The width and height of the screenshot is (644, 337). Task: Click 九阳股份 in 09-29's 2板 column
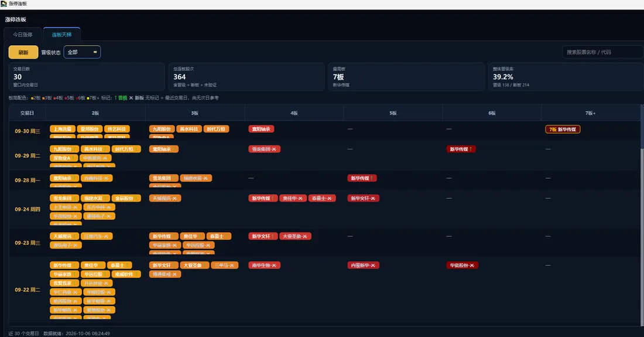(x=64, y=149)
